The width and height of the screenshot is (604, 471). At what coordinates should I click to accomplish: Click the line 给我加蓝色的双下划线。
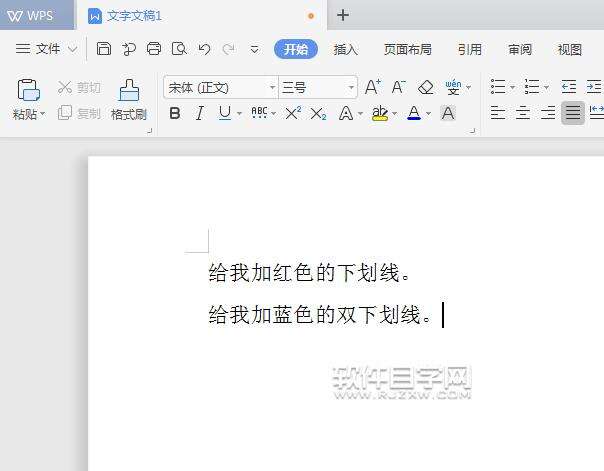(x=321, y=314)
